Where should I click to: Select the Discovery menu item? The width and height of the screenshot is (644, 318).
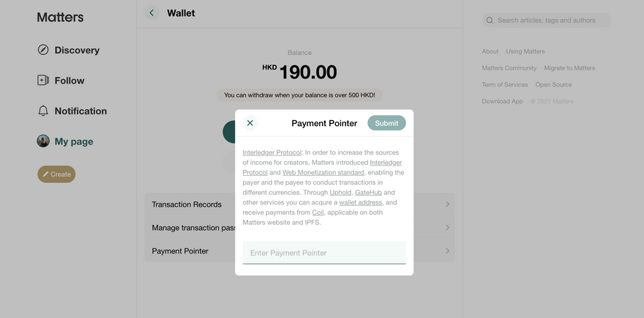point(77,51)
